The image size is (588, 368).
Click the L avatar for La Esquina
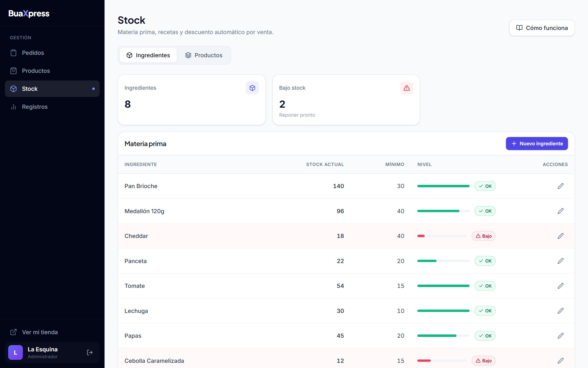tap(16, 352)
